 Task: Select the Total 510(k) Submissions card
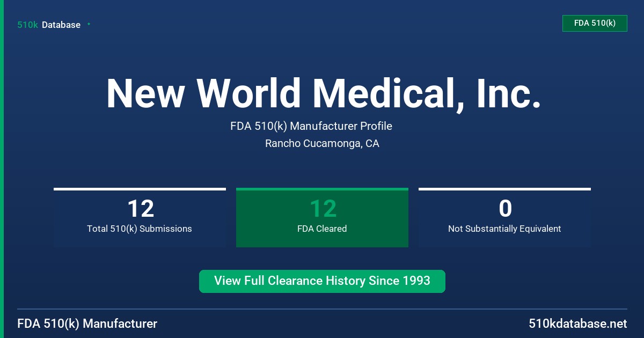click(x=140, y=217)
